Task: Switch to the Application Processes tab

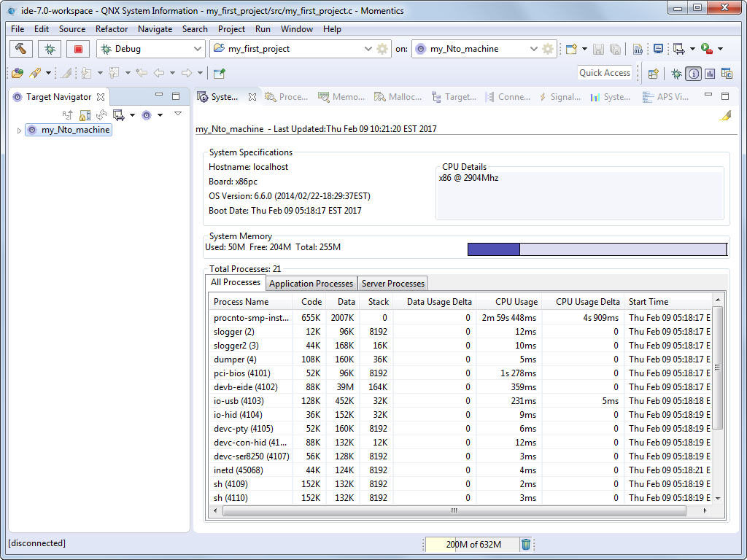Action: [311, 283]
